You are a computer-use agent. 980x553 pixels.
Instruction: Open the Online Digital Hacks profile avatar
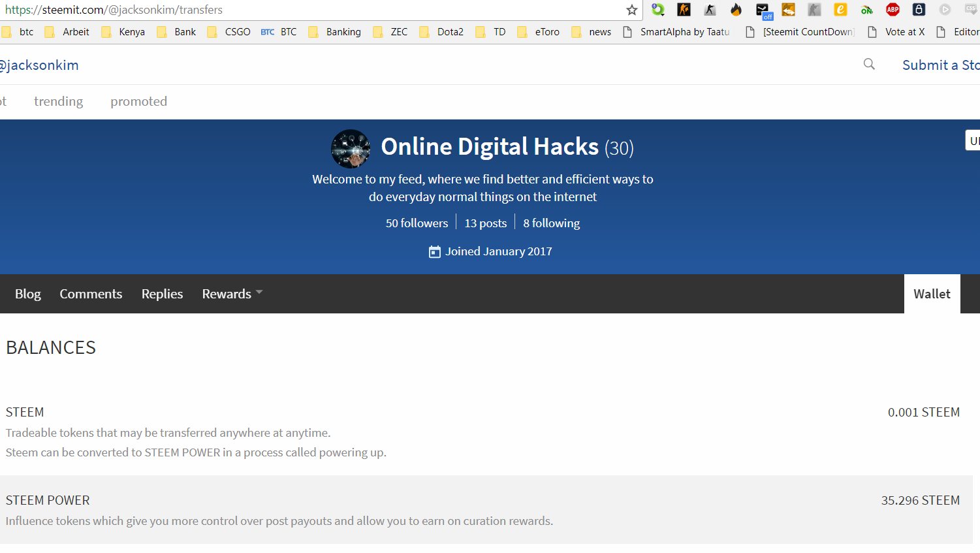(x=351, y=149)
